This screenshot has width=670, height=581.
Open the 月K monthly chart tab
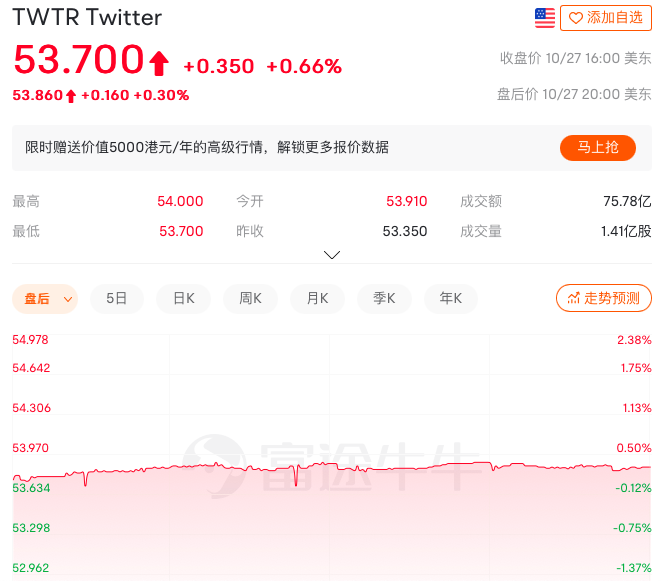pos(317,298)
